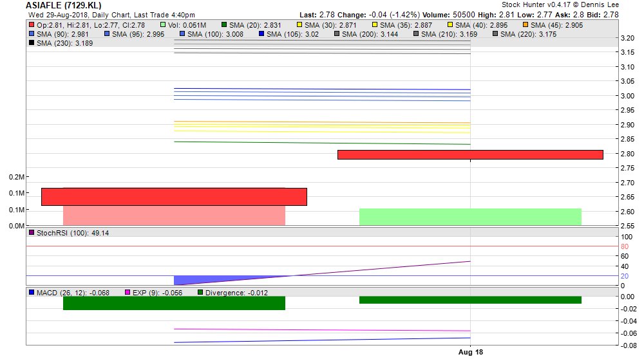
Task: Click the 20 oversold level label
Action: click(x=624, y=276)
